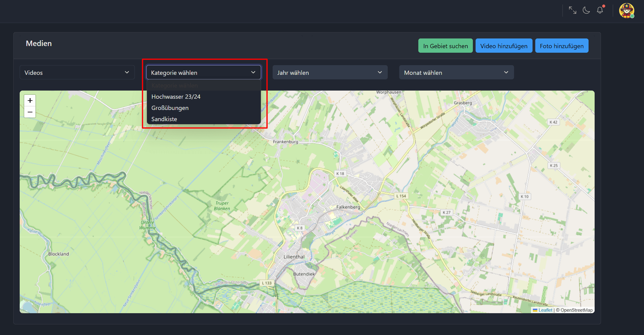Choose Sandkiste from category list
The height and width of the screenshot is (335, 644).
pos(164,119)
